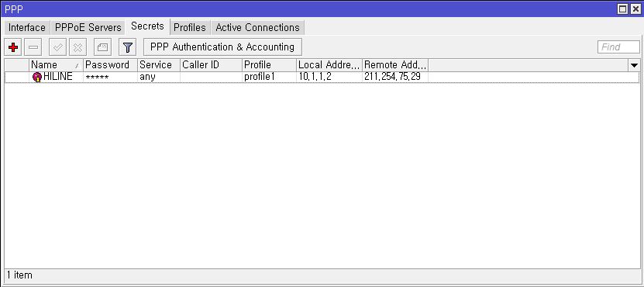Select the HILINE secret's user icon
Screen dimensions: 644x287
pyautogui.click(x=37, y=77)
